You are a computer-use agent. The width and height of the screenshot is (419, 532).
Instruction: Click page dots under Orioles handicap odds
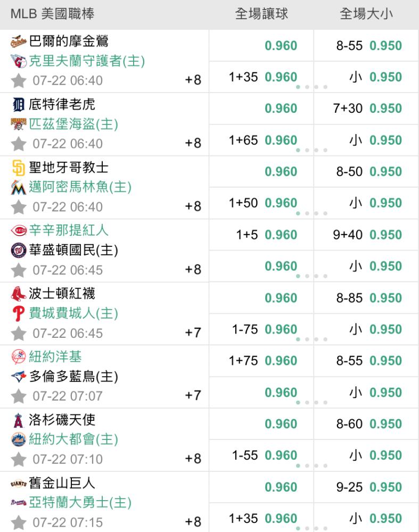tap(311, 87)
